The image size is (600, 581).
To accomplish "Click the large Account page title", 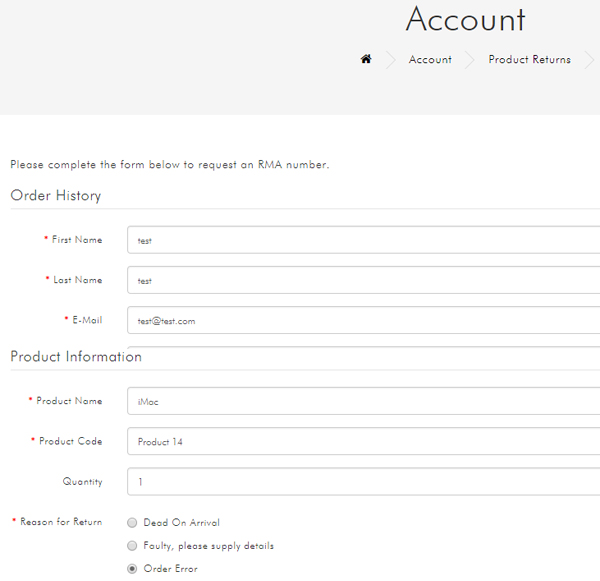I will [465, 19].
